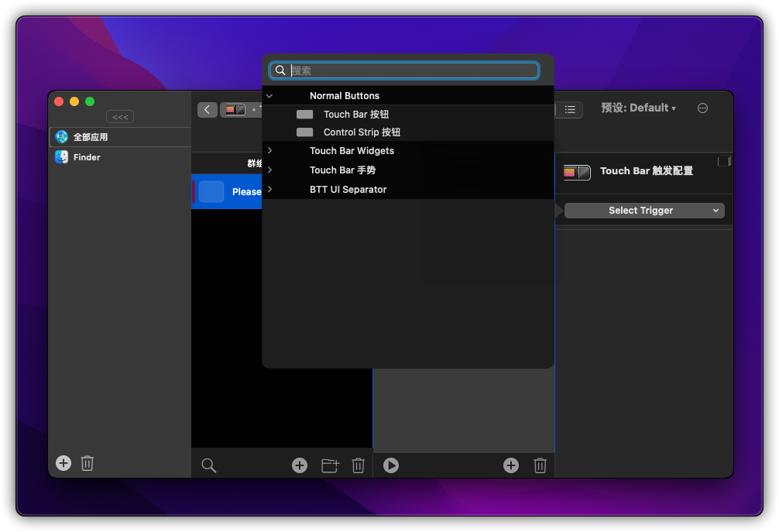779x532 pixels.
Task: Select the highlighted "Please" trigger row
Action: (227, 192)
